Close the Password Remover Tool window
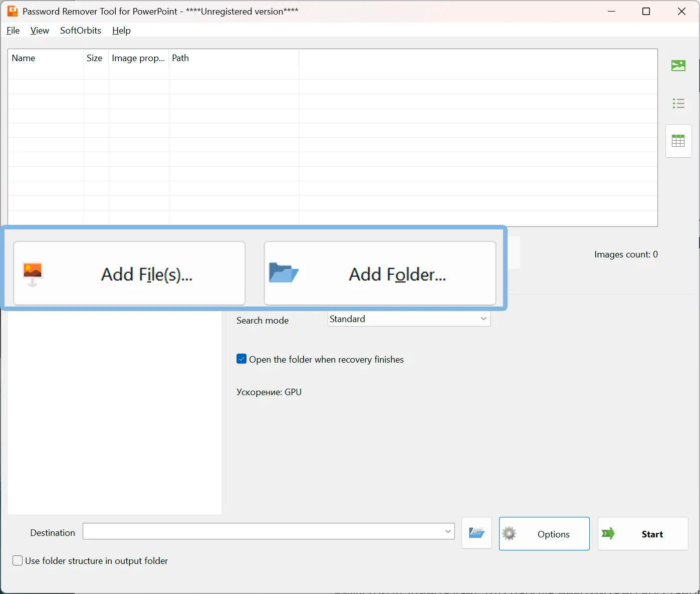The height and width of the screenshot is (594, 700). coord(681,12)
